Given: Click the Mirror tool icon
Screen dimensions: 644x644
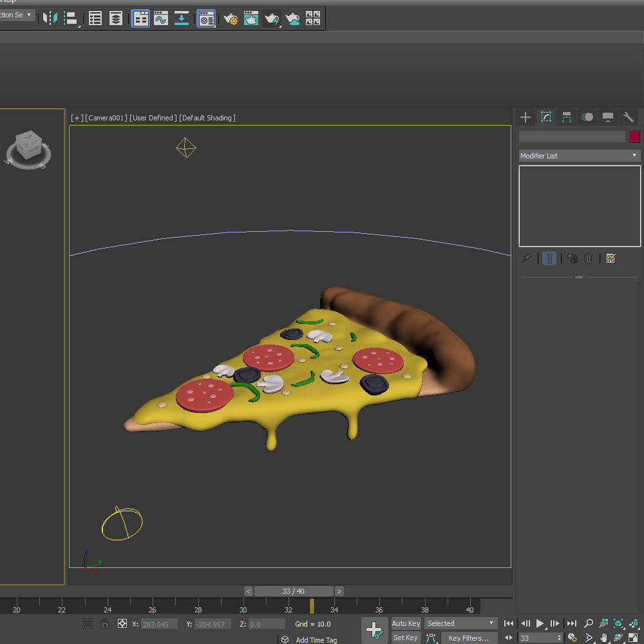Looking at the screenshot, I should click(50, 18).
